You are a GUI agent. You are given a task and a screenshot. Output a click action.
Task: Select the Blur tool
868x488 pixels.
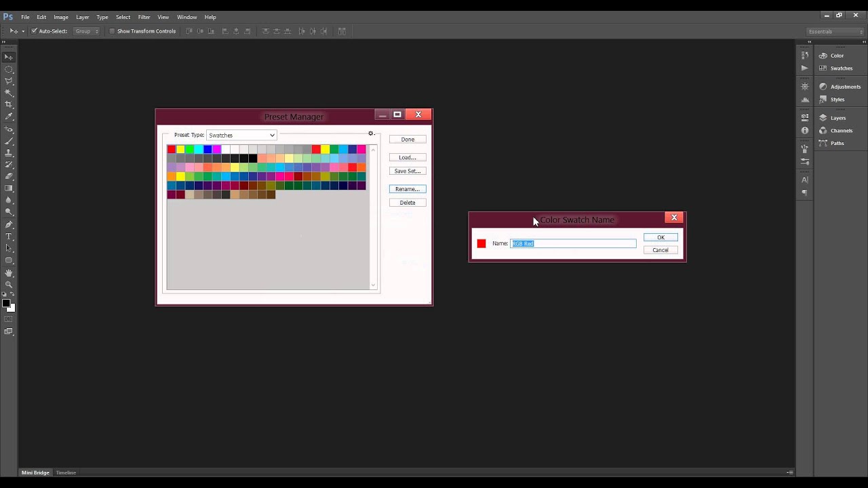(9, 200)
